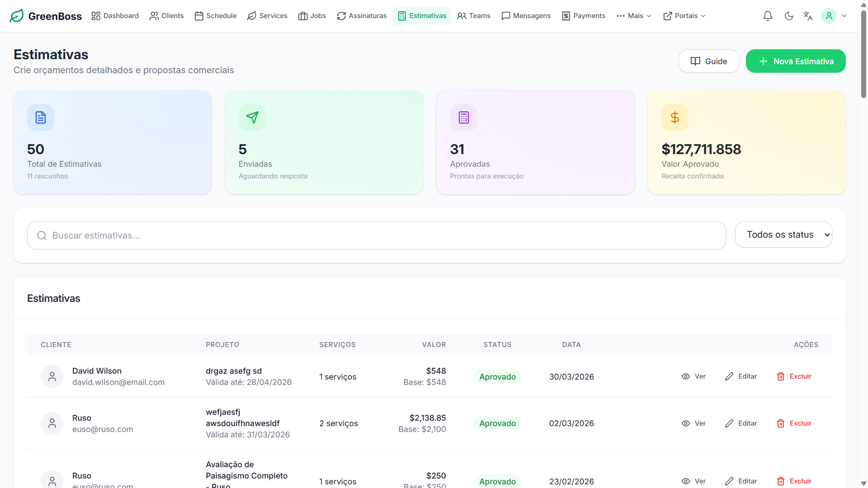868x488 pixels.
Task: Click the notifications bell icon
Action: point(768,16)
